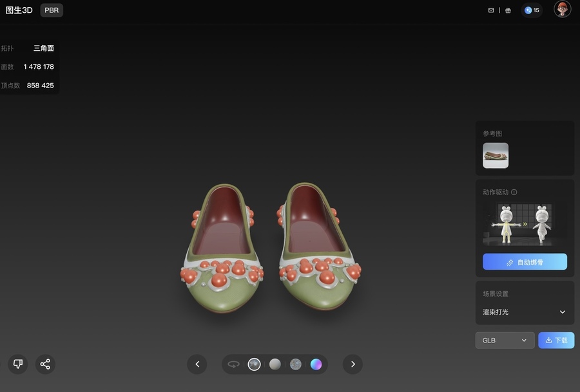Select the textured PBR render sphere
The height and width of the screenshot is (392, 580).
(255, 364)
